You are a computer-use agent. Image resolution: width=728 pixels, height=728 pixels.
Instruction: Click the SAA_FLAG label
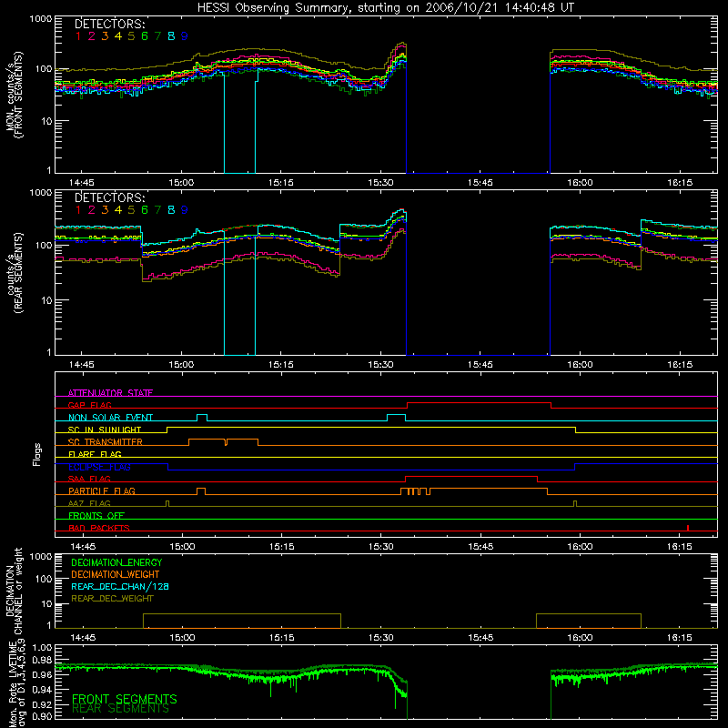89,479
